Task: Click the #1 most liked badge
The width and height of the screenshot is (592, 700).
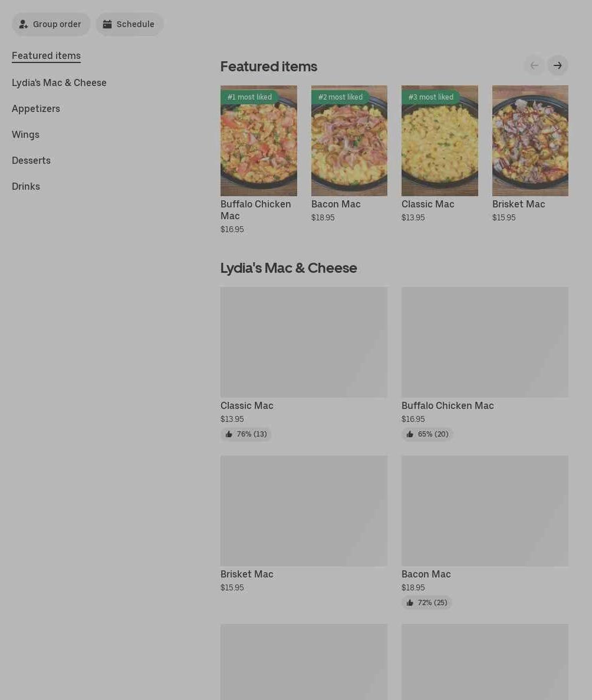Action: pos(249,97)
